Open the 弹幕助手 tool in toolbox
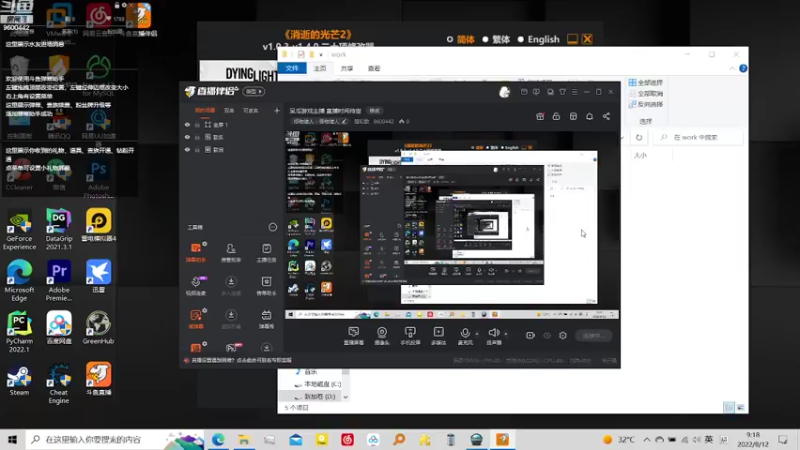This screenshot has width=800, height=450. [x=196, y=252]
